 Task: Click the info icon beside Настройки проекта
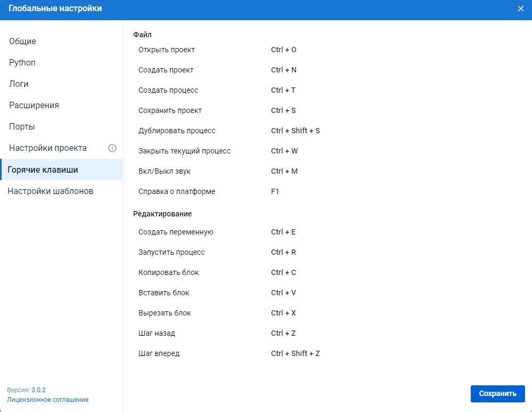(112, 148)
